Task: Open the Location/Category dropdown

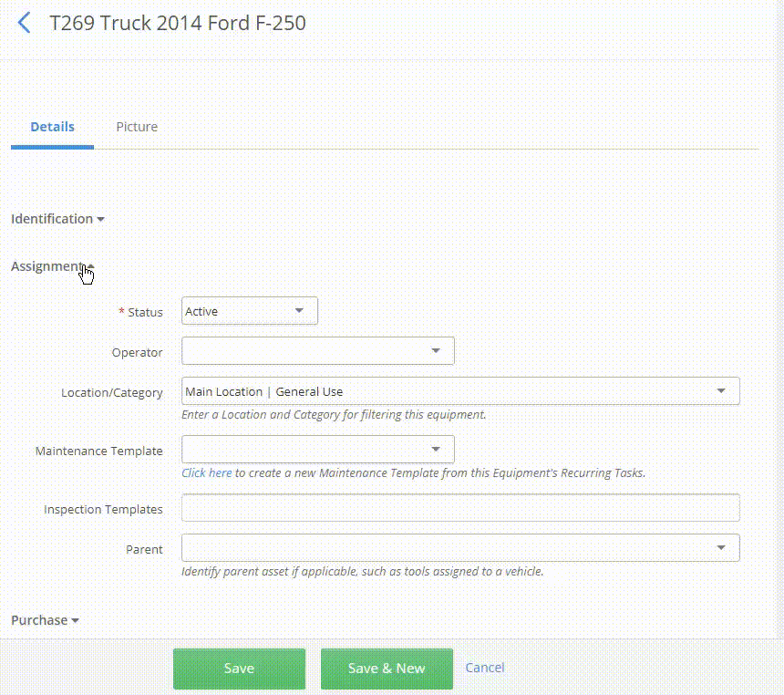Action: click(x=460, y=390)
